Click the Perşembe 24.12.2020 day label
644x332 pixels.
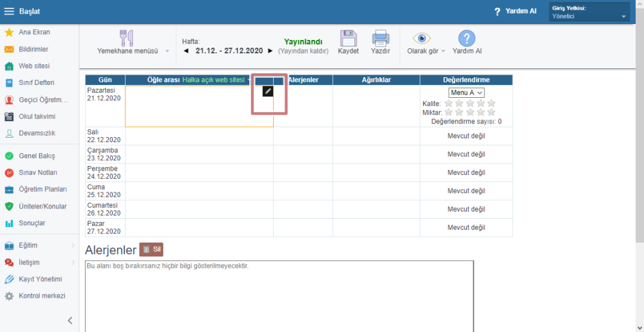click(104, 172)
